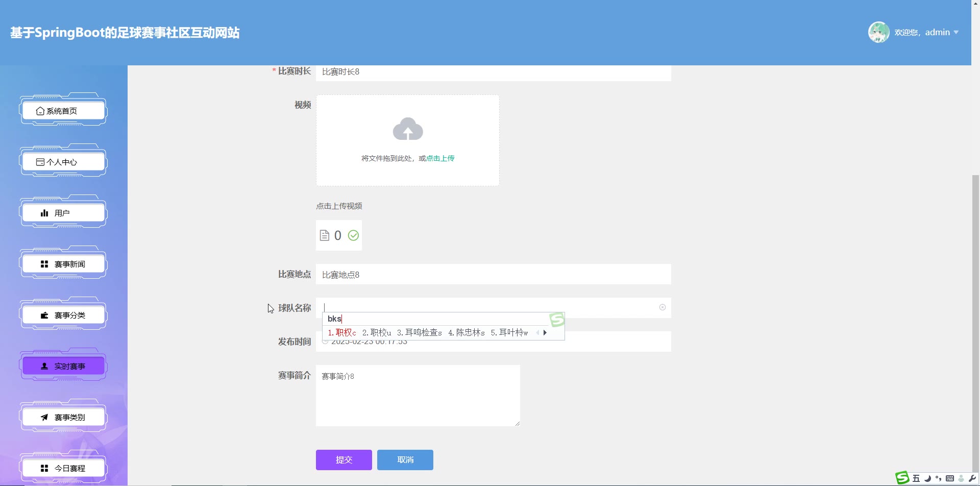Screen dimensions: 980x486
Task: Click the uploaded file document icon
Action: pyautogui.click(x=325, y=235)
